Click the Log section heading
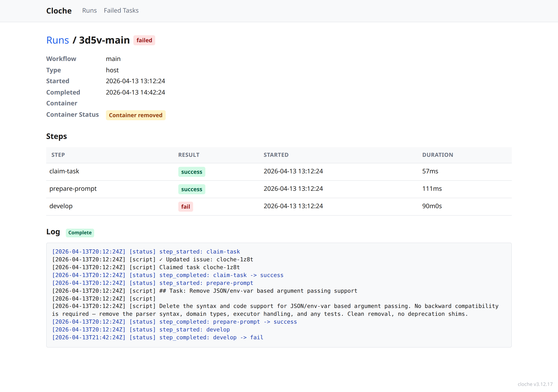Viewport: 558px width, 392px height. point(53,232)
